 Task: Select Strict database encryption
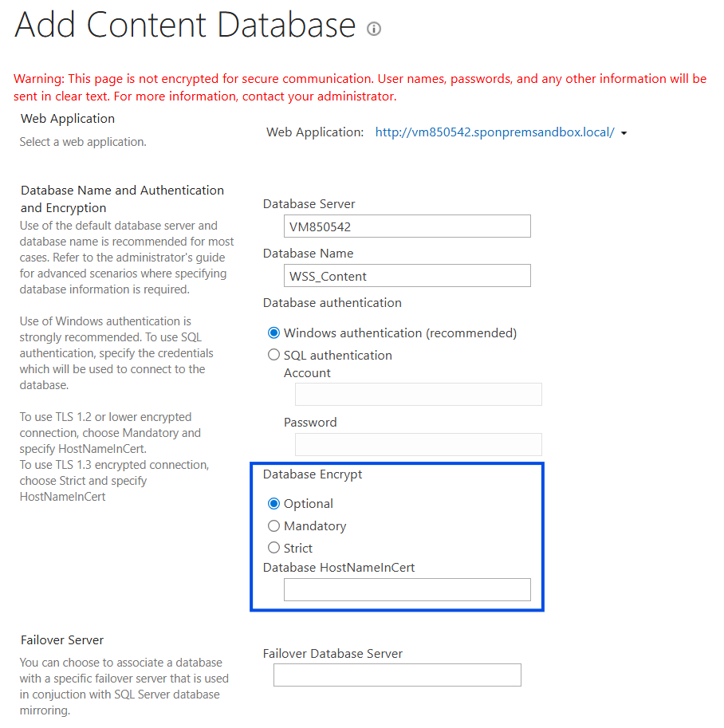273,548
